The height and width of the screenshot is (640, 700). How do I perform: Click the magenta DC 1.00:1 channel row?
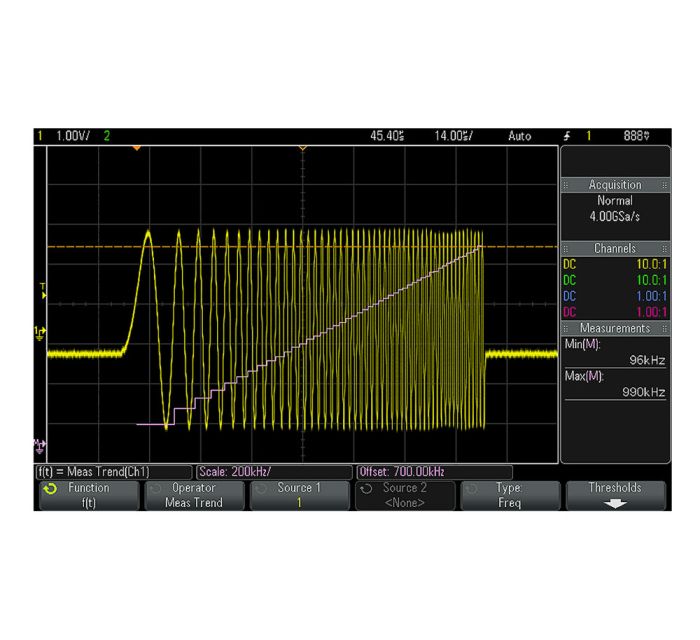(615, 312)
